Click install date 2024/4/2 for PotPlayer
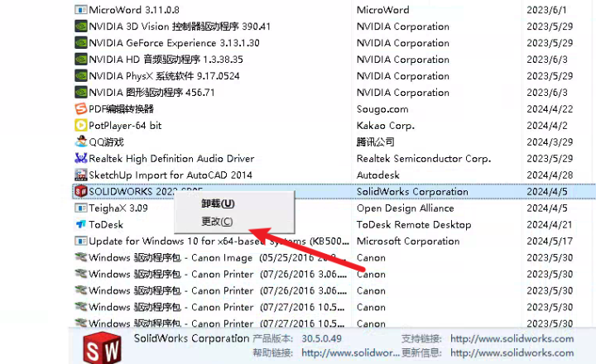596x364 pixels. [x=546, y=126]
